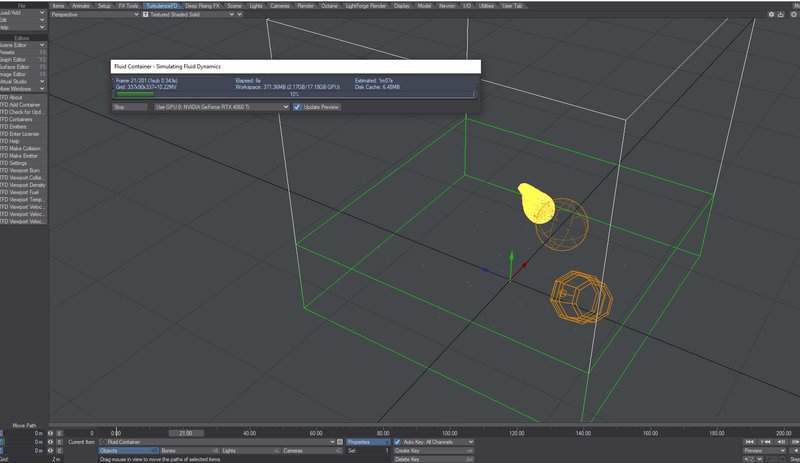Viewport: 800px width, 463px height.
Task: Change the Perspective view type dropdown
Action: (94, 15)
